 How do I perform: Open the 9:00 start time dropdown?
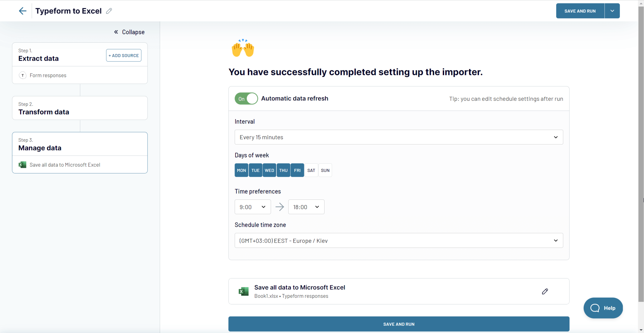click(x=252, y=207)
